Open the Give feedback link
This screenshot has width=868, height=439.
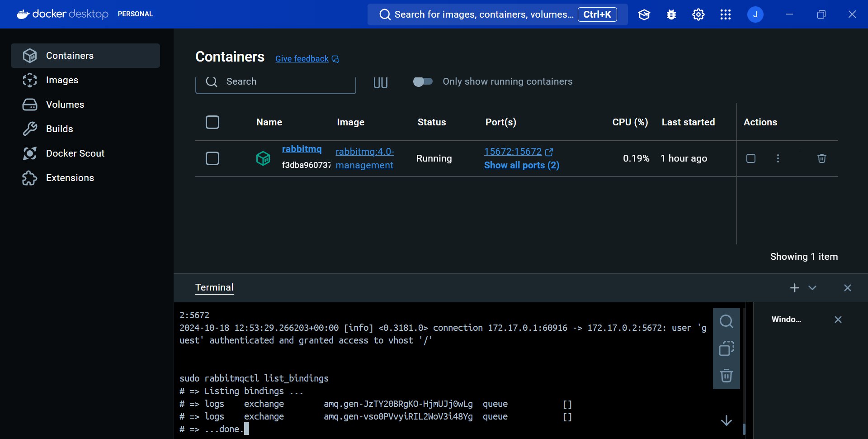302,59
